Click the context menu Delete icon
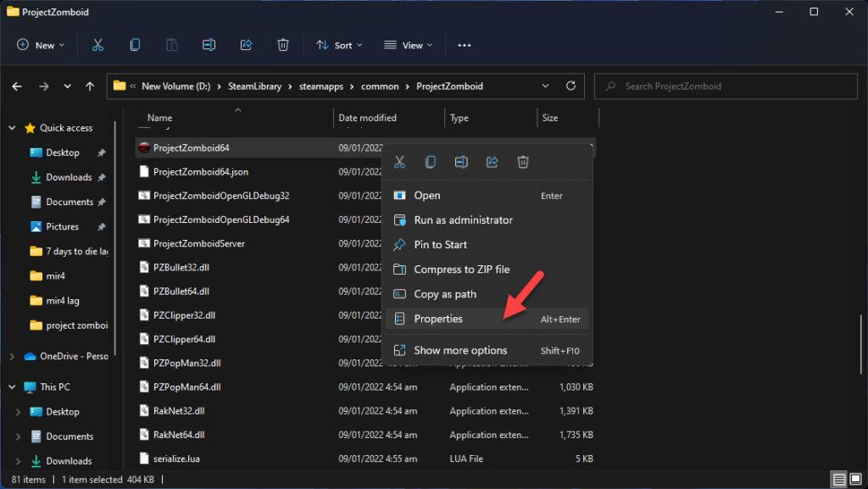The height and width of the screenshot is (489, 868). click(523, 162)
